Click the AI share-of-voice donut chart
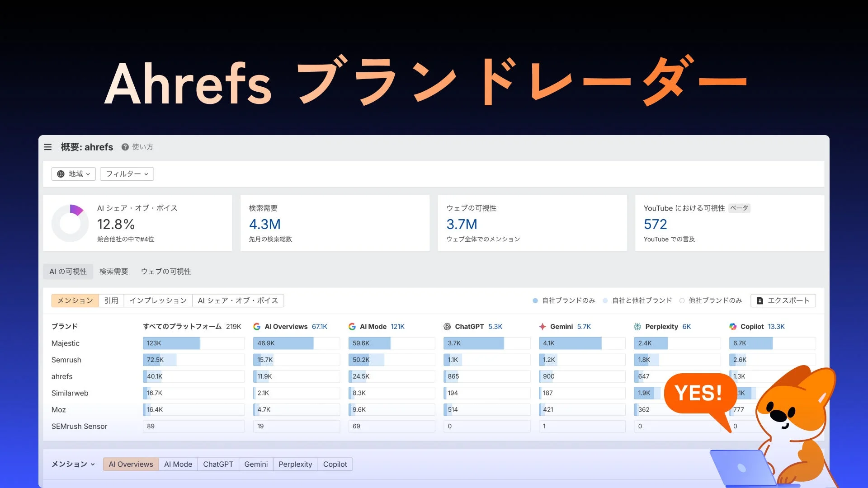This screenshot has height=488, width=868. tap(70, 223)
